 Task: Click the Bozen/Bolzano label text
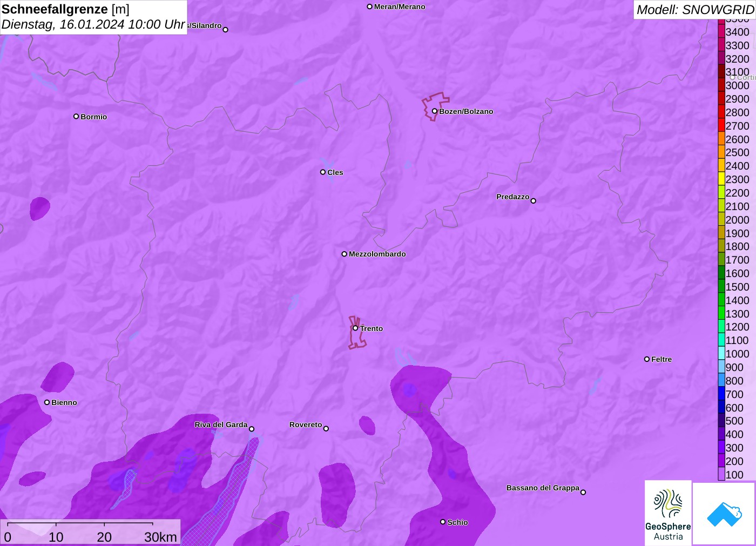tap(466, 111)
